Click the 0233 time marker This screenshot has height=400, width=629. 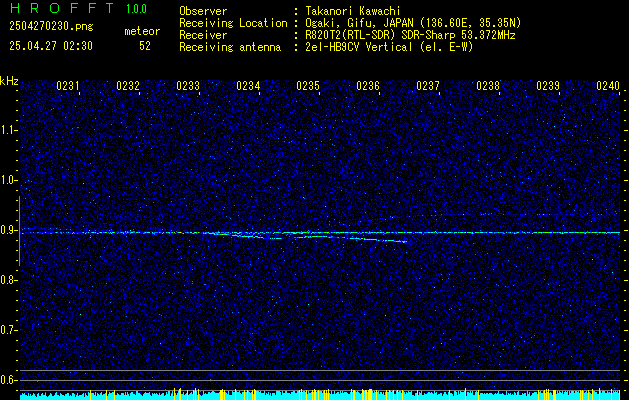[x=188, y=86]
